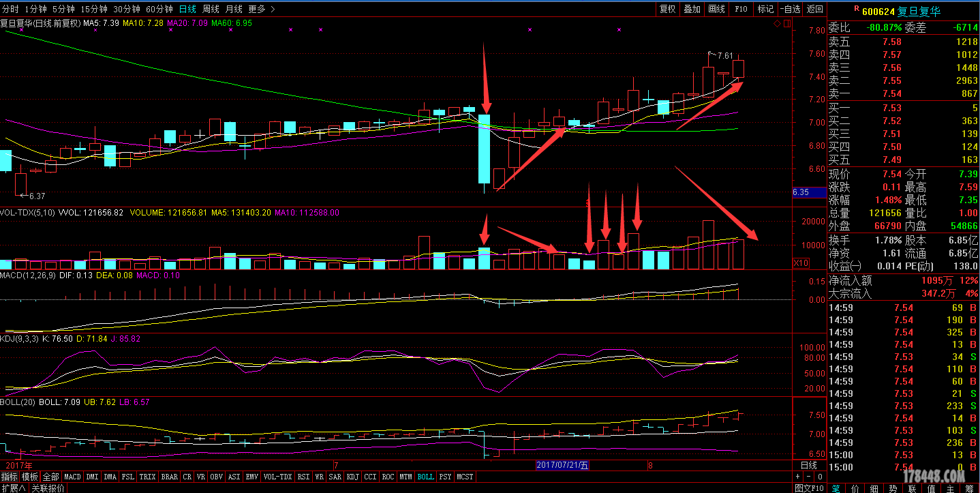Viewport: 980px width, 493px height.
Task: Switch to 日线 daily chart
Action: point(187,9)
